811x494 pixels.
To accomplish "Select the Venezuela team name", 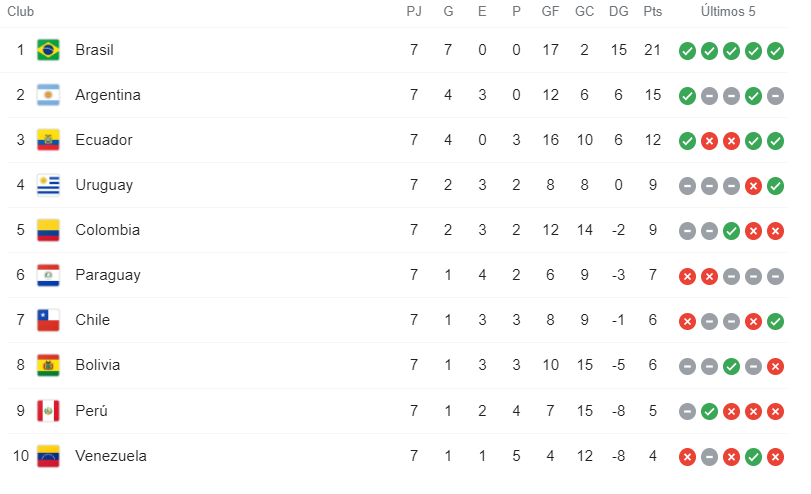I will (x=110, y=456).
